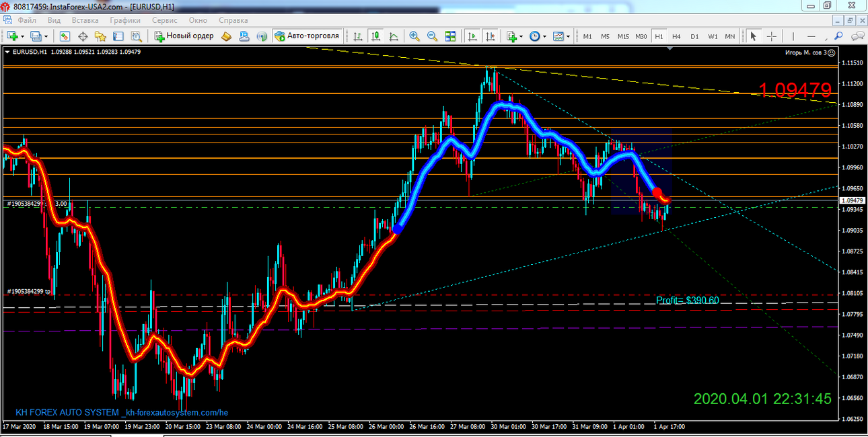Open the Вид menu
The width and height of the screenshot is (868, 437).
point(55,20)
